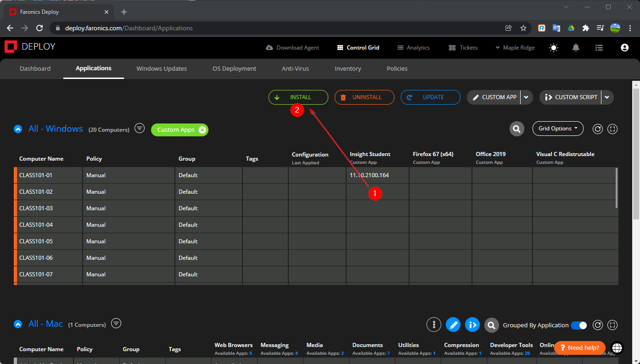This screenshot has width=640, height=364.
Task: Expand All - Windows grid to fullscreen
Action: tap(612, 129)
